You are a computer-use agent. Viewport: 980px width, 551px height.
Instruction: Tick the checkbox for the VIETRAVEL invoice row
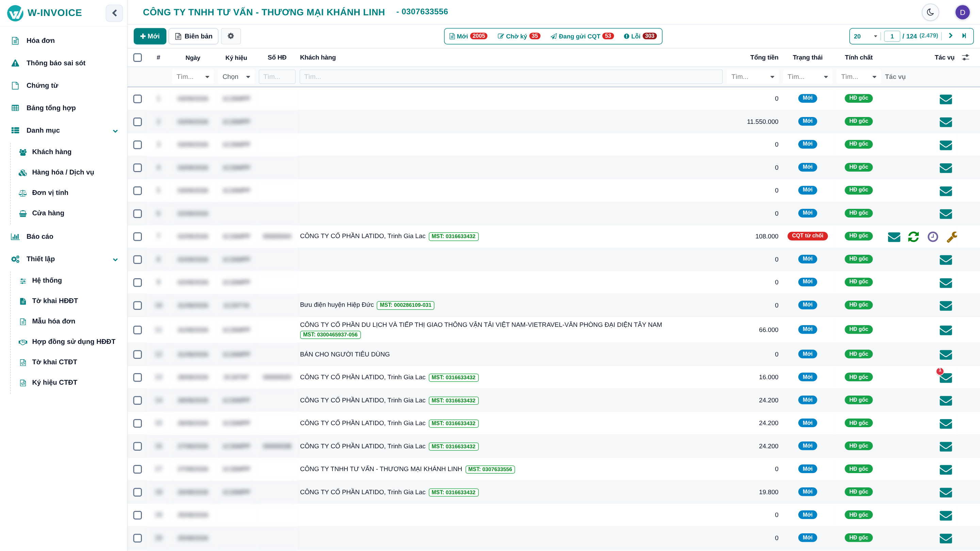pyautogui.click(x=137, y=330)
